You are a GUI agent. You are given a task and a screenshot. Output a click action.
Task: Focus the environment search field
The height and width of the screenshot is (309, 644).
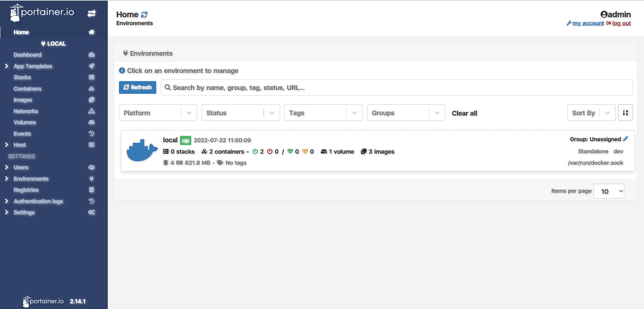(x=397, y=88)
